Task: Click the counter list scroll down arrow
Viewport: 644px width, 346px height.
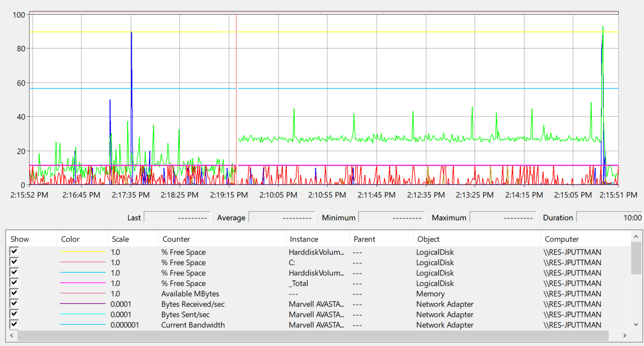Action: coord(636,324)
